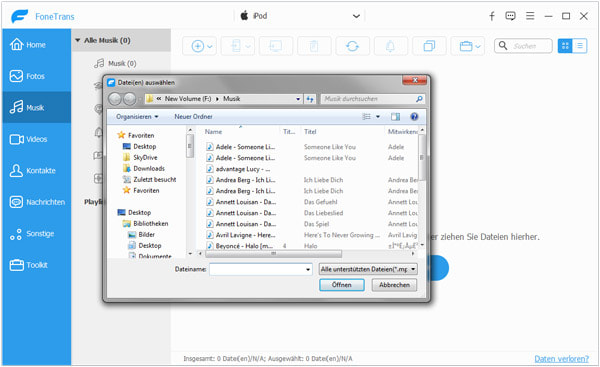This screenshot has height=367, width=600.
Task: Click the duplicate copy toolbar icon
Action: click(x=429, y=46)
